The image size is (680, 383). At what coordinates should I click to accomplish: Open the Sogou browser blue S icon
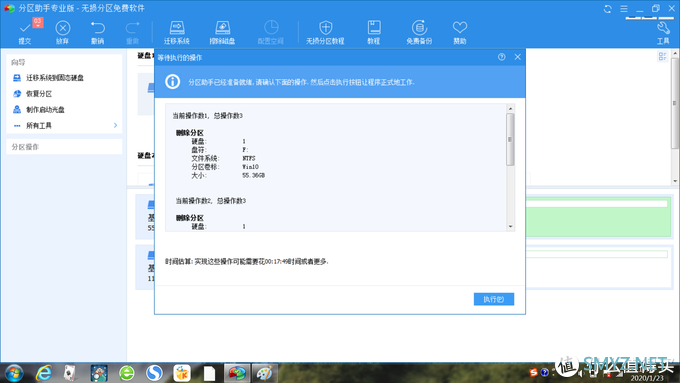(x=154, y=373)
